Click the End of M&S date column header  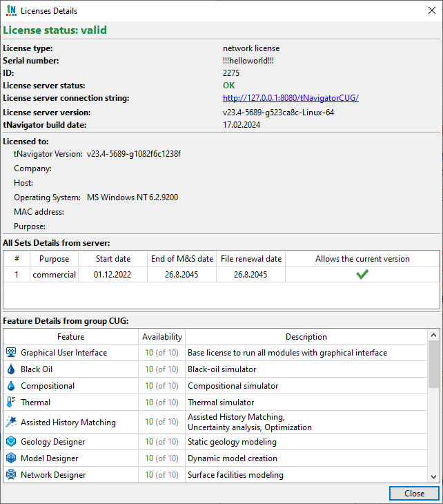(182, 259)
